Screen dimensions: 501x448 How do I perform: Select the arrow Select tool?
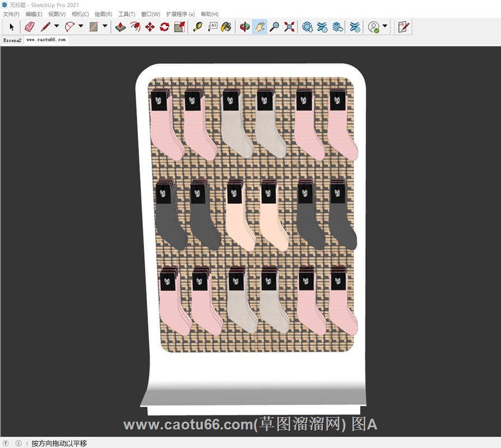tap(12, 26)
